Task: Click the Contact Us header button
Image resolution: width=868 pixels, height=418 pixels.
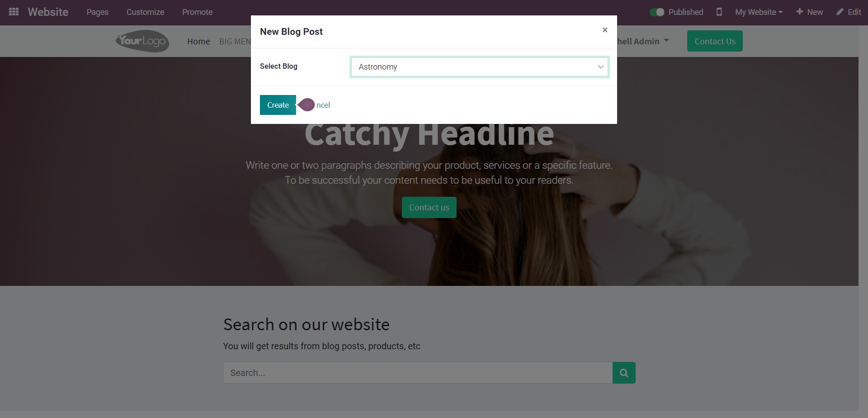Action: click(x=715, y=41)
